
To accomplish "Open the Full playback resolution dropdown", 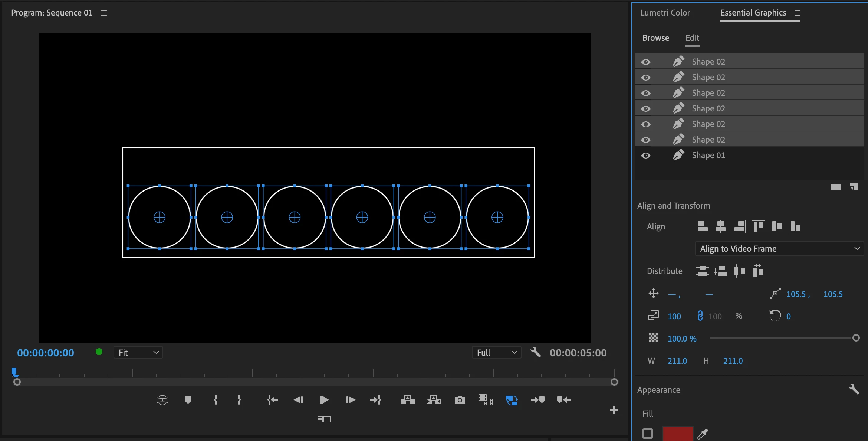I will click(x=496, y=353).
